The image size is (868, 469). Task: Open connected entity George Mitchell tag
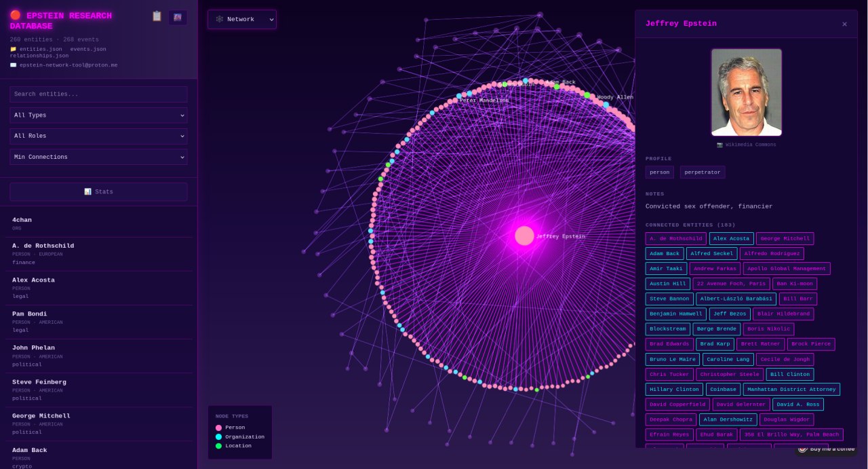[x=785, y=238]
